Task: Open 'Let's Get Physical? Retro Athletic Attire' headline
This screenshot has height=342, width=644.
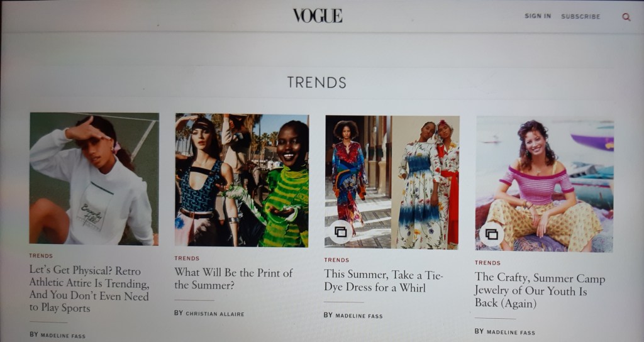Action: click(89, 289)
